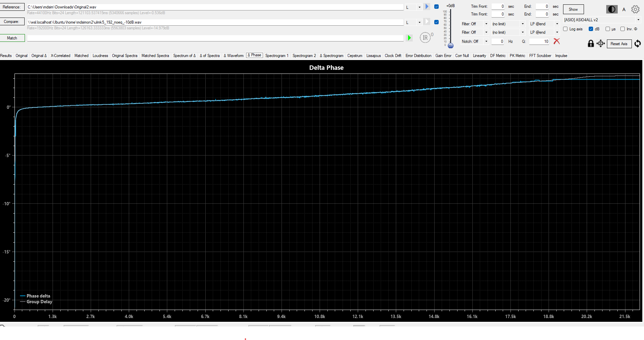Click the Group Delay legend entry
644x340 pixels.
pos(36,302)
